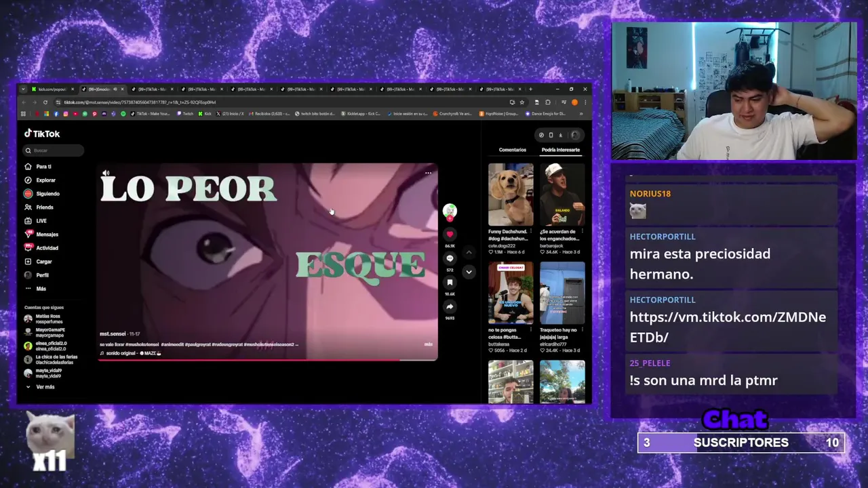Screen dimensions: 868x488
Task: Share the video with arrow icon
Action: coord(450,306)
